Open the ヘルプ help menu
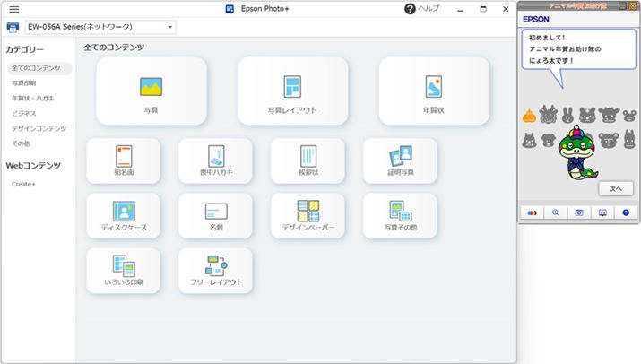641x364 pixels. pos(422,9)
